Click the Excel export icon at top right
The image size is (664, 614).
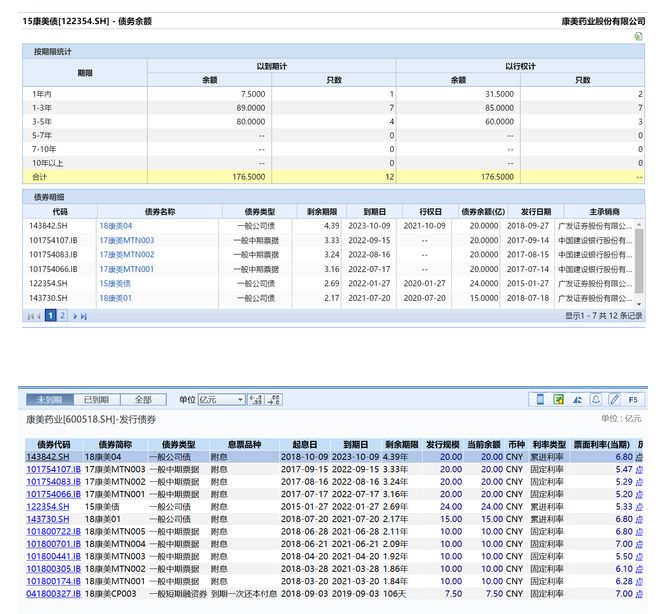pyautogui.click(x=638, y=36)
